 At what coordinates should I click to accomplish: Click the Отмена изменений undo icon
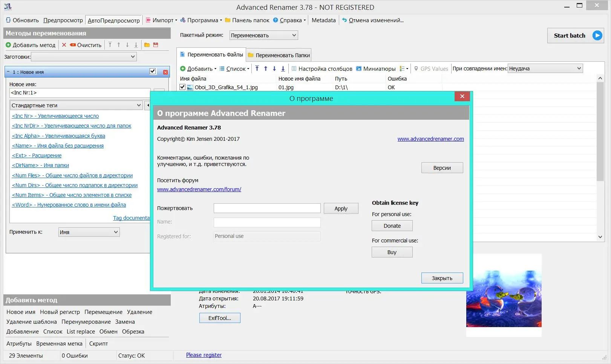345,20
